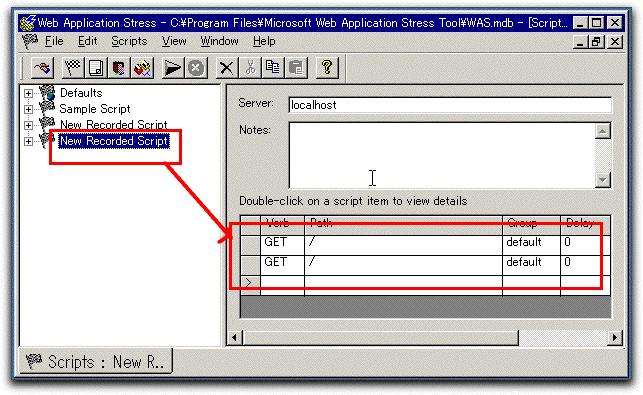Image resolution: width=643 pixels, height=395 pixels.
Task: Click the grayed Stop test icon
Action: 196,68
